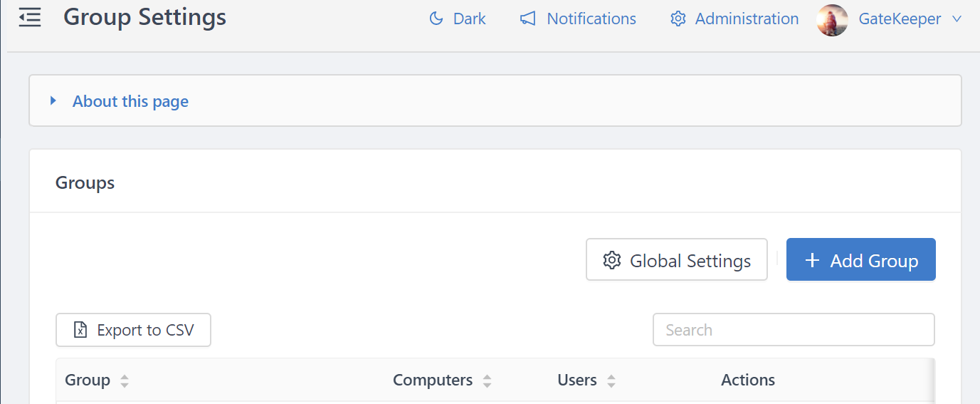Image resolution: width=980 pixels, height=404 pixels.
Task: Click the Search input field
Action: [x=794, y=330]
